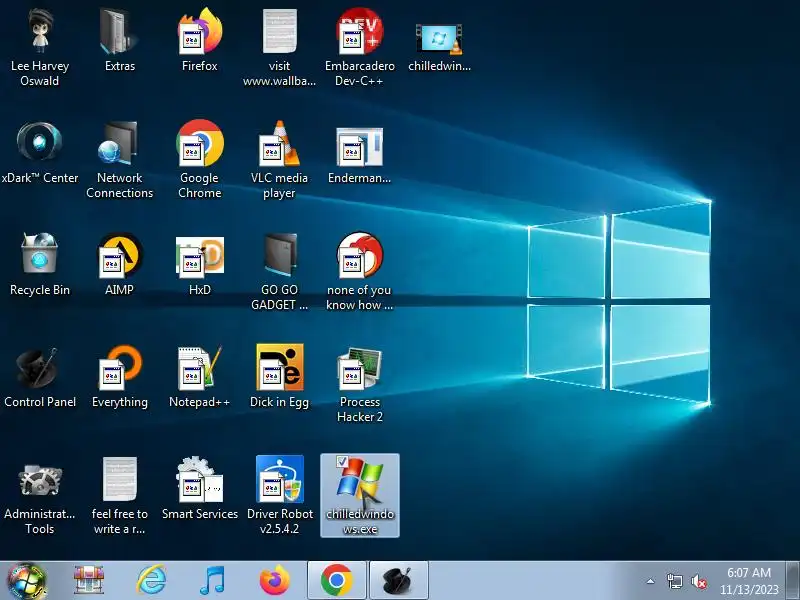Open the music note player in taskbar
This screenshot has width=800, height=600.
[212, 581]
